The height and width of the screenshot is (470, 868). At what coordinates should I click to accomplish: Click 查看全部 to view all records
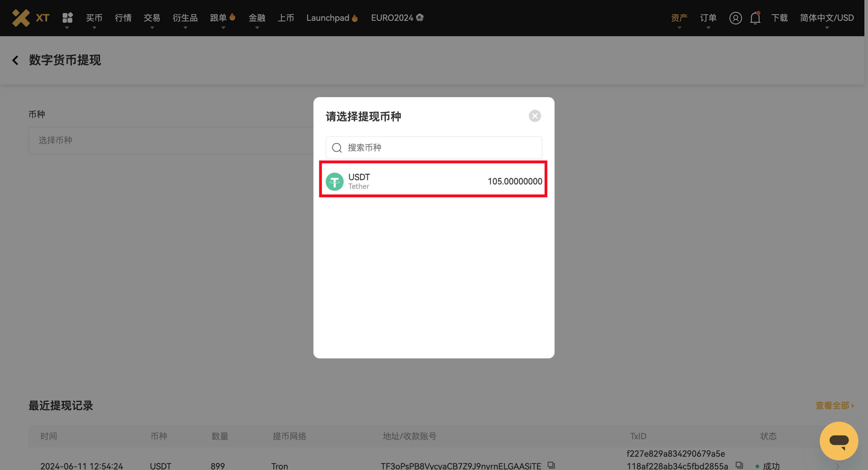[x=835, y=406]
